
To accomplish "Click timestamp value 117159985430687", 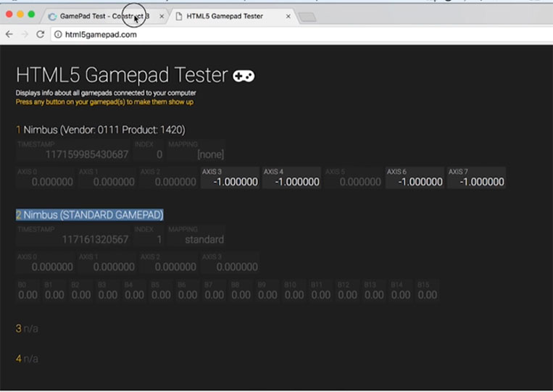I will point(87,154).
